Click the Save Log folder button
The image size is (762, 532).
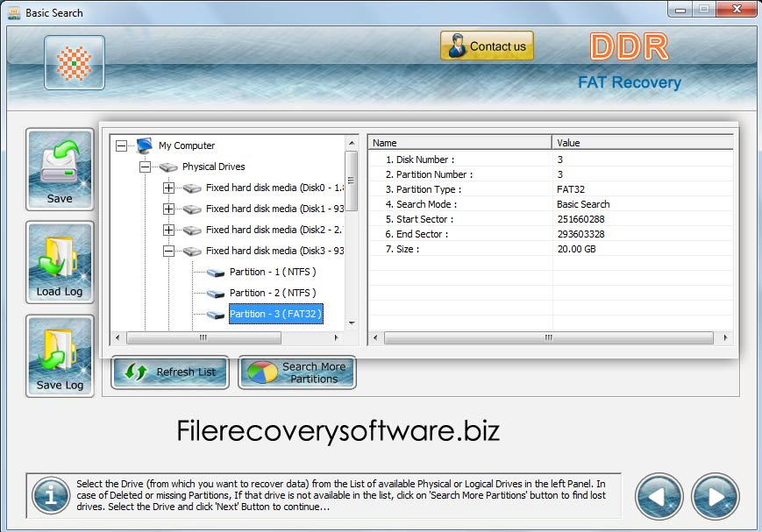[60, 356]
